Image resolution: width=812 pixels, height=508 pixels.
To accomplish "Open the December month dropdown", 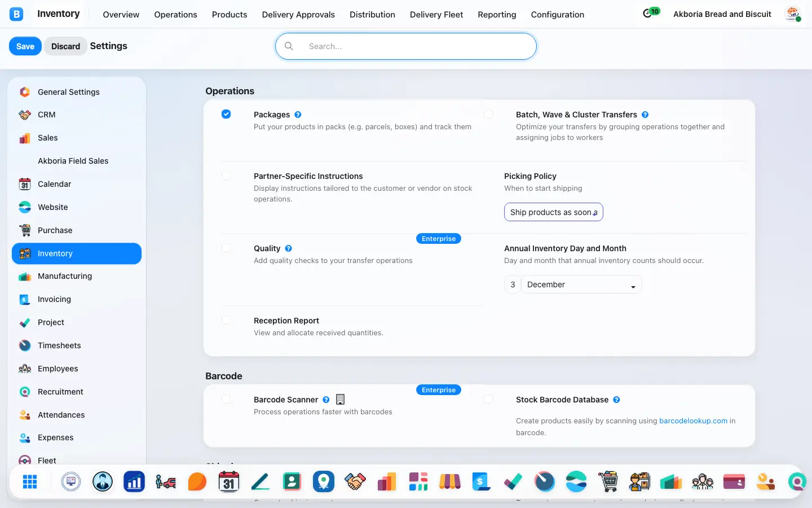I will click(x=581, y=284).
